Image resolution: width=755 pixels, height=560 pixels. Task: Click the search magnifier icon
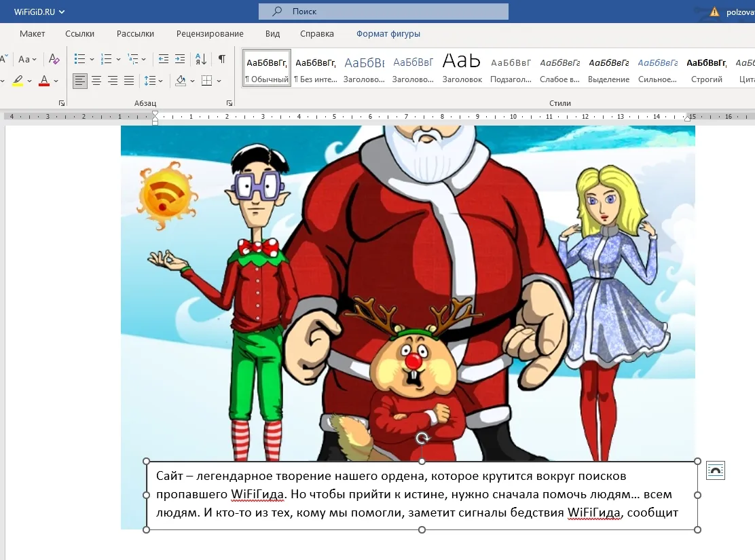(277, 11)
